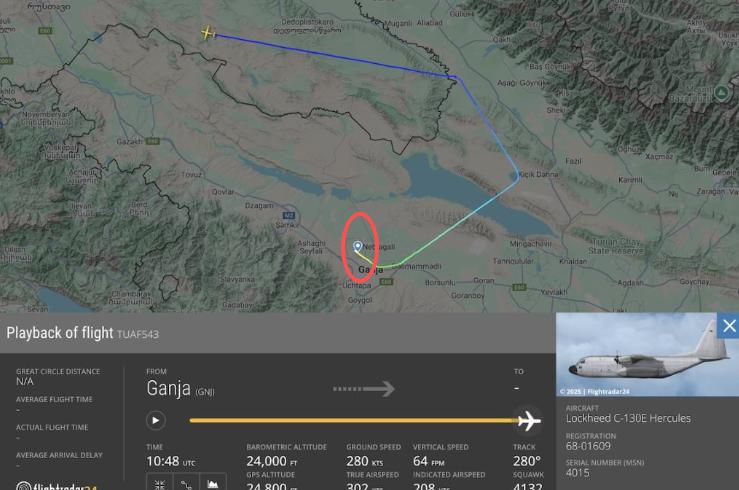Click the Mingachevir city label on the map
The height and width of the screenshot is (490, 739).
click(x=530, y=244)
